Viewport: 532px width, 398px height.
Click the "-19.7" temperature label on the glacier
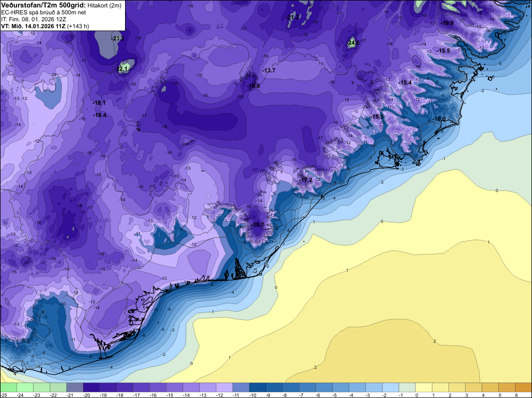[257, 225]
